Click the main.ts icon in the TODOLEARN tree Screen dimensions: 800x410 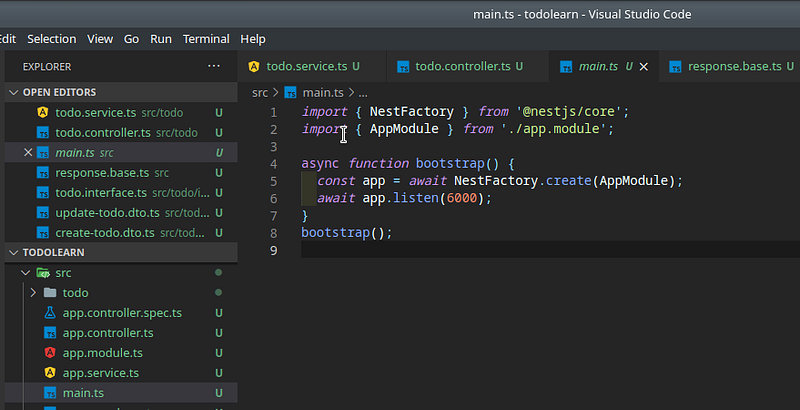[49, 393]
